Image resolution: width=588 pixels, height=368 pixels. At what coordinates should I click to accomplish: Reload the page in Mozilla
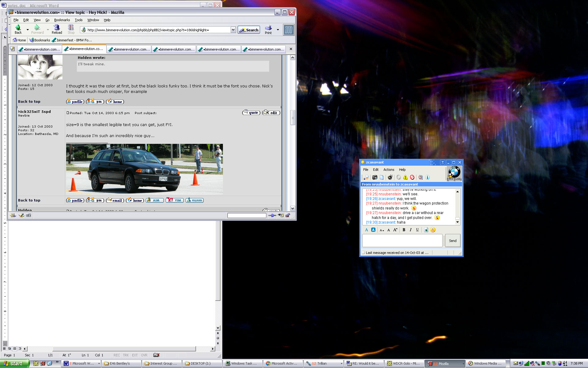point(57,29)
